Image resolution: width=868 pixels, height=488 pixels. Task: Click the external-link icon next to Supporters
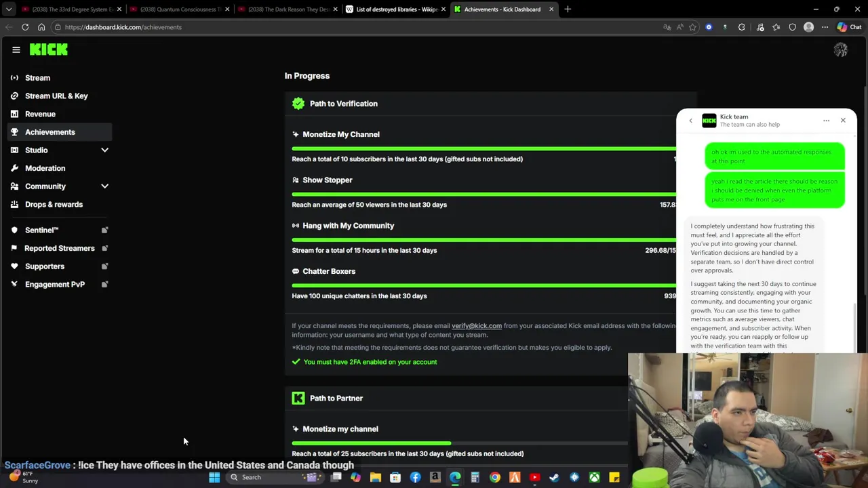coord(104,266)
